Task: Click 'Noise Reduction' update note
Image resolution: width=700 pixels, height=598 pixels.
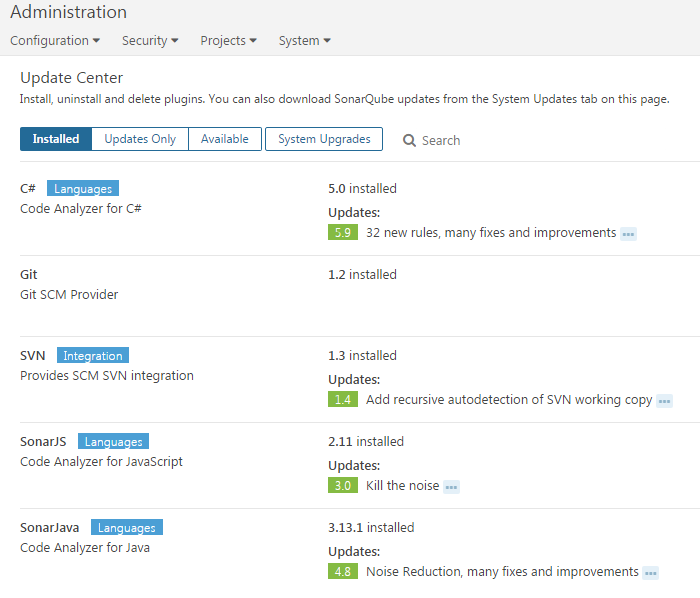Action: point(502,572)
